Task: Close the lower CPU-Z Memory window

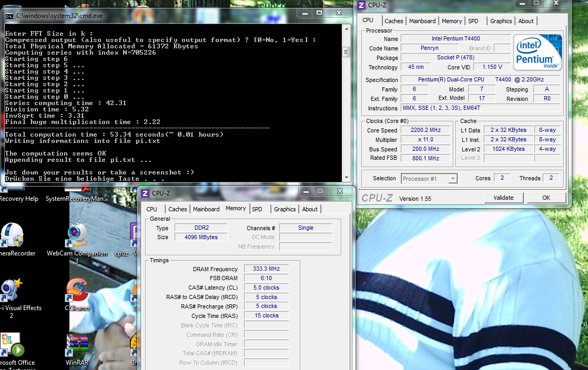Action: pos(340,191)
